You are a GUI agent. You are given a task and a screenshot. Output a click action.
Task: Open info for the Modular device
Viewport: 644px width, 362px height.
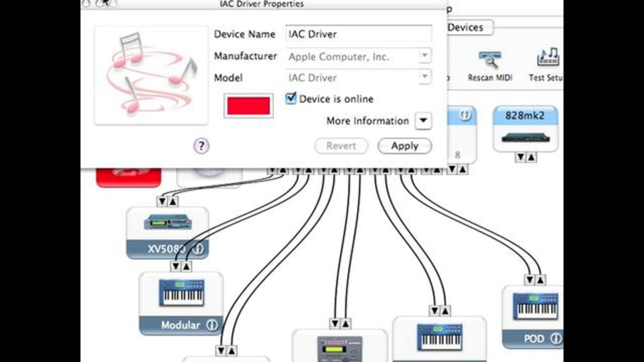[x=212, y=325]
